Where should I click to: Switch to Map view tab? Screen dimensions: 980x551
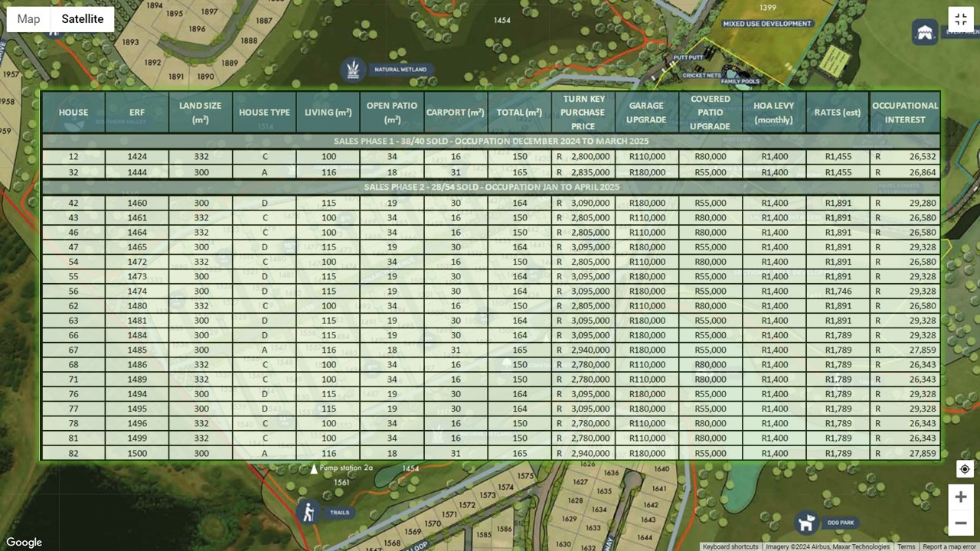pyautogui.click(x=28, y=19)
